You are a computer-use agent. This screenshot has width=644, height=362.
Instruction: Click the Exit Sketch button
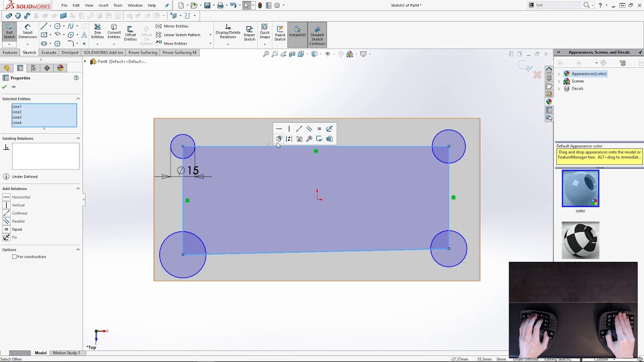(9, 31)
